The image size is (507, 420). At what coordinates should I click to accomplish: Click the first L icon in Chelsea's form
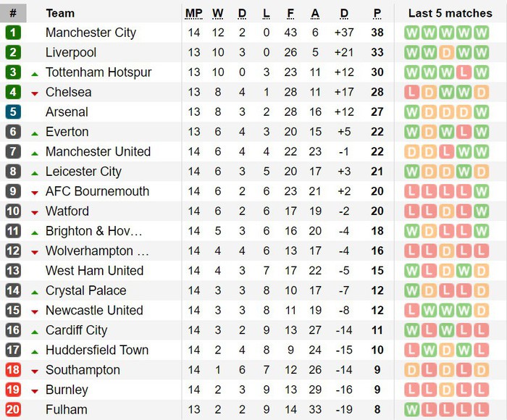click(x=411, y=92)
